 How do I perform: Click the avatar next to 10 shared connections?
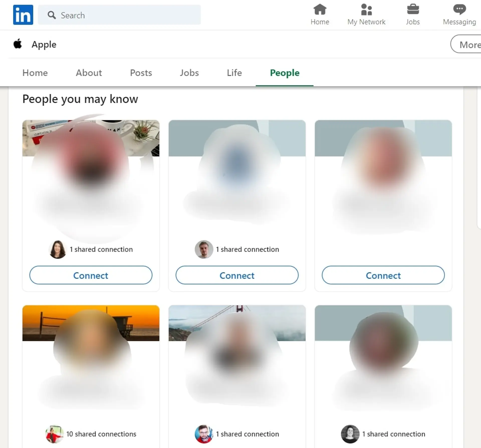pyautogui.click(x=54, y=434)
